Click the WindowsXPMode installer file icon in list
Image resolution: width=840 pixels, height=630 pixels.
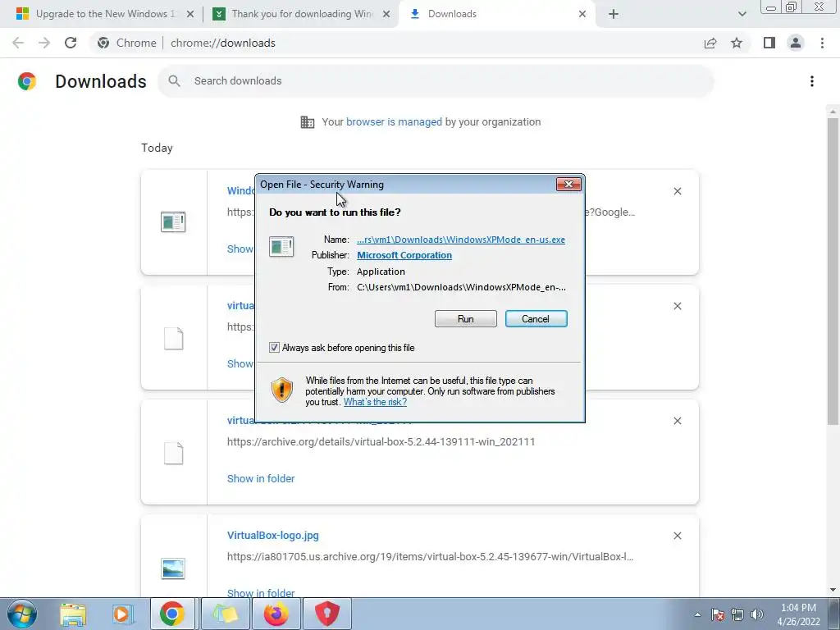(x=173, y=221)
